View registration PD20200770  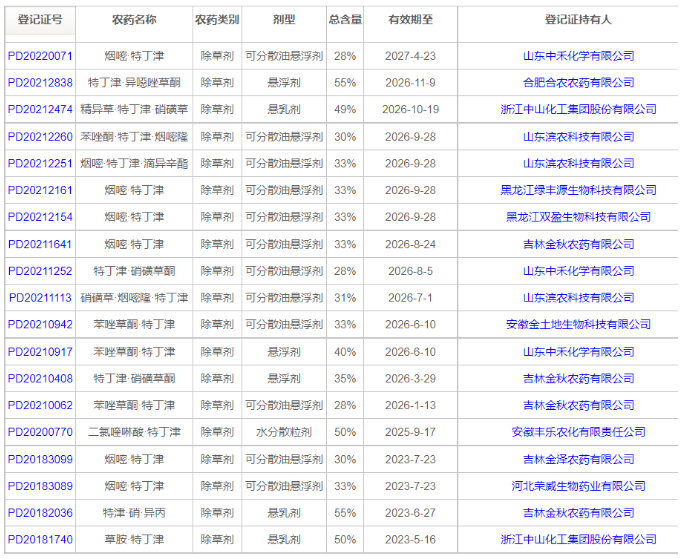[x=40, y=432]
